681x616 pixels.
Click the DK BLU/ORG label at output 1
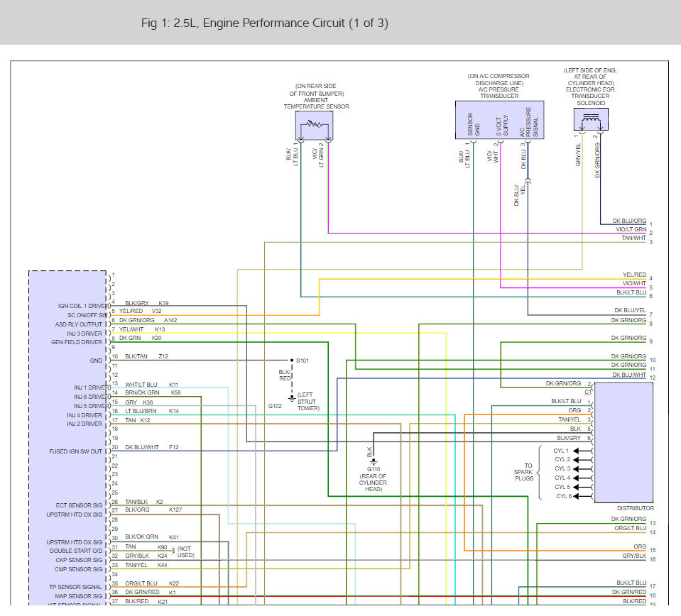coord(629,221)
